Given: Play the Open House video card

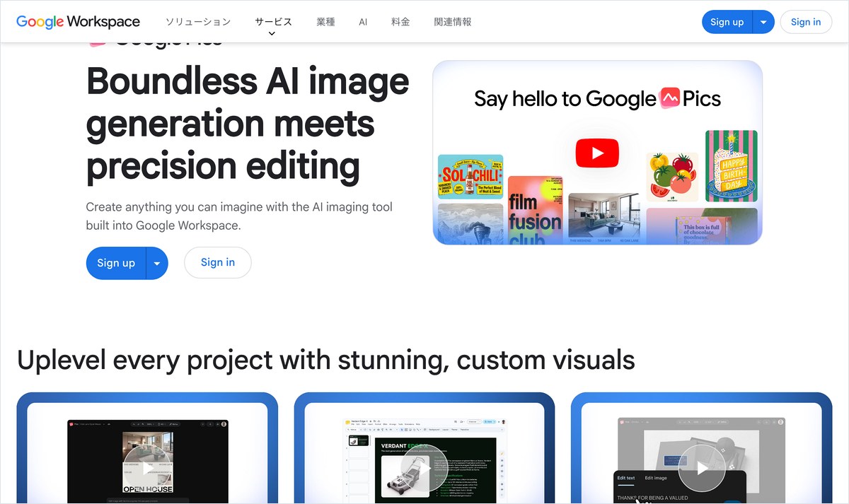Looking at the screenshot, I should coord(147,468).
